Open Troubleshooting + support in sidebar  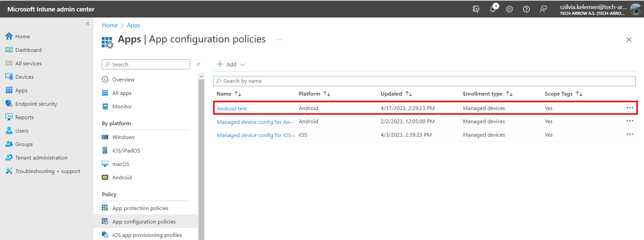pyautogui.click(x=47, y=171)
